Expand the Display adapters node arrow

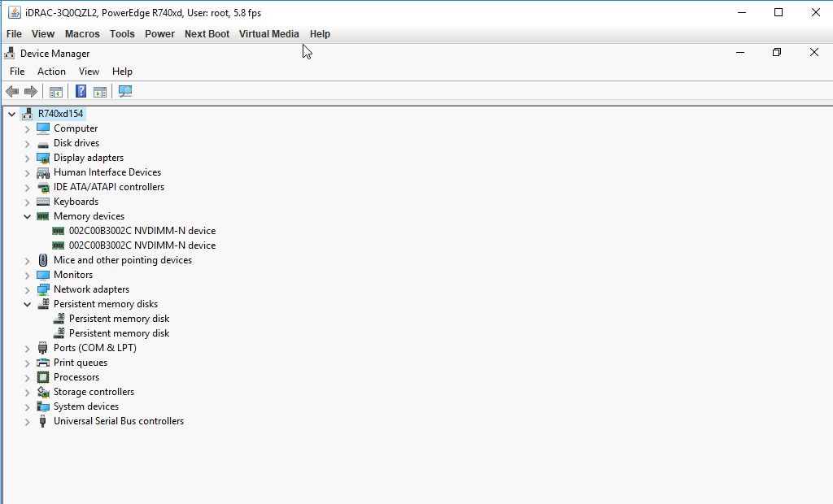[x=27, y=158]
